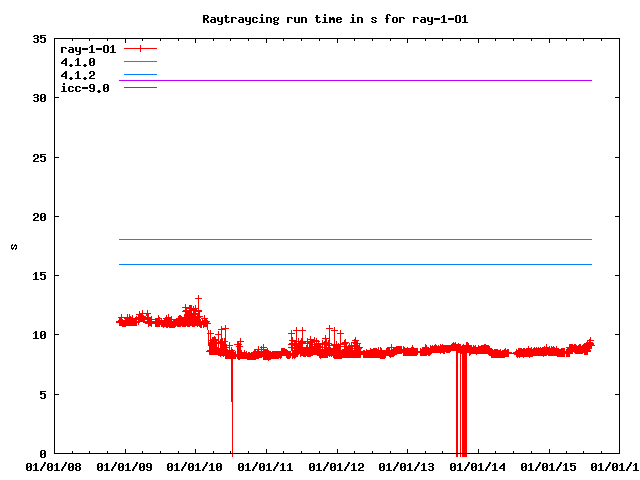
Task: Click the red line sample beside ray-1-01
Action: (x=141, y=49)
